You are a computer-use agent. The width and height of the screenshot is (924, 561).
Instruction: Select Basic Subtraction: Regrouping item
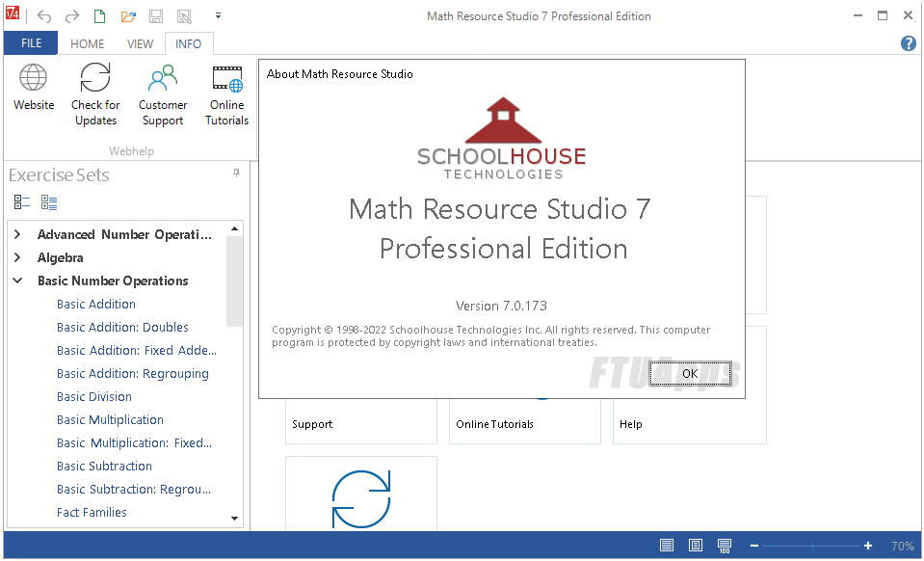(x=134, y=489)
